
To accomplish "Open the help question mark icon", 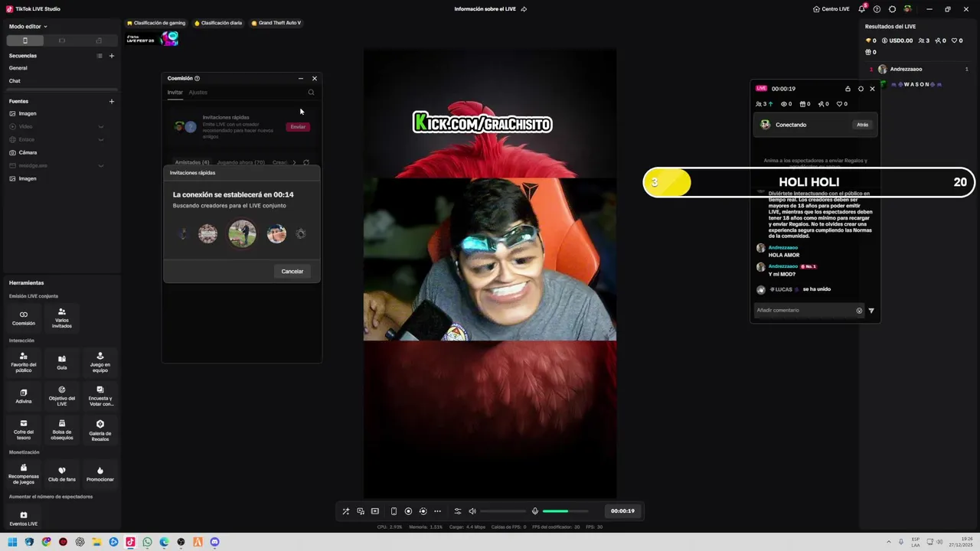I will [x=877, y=9].
